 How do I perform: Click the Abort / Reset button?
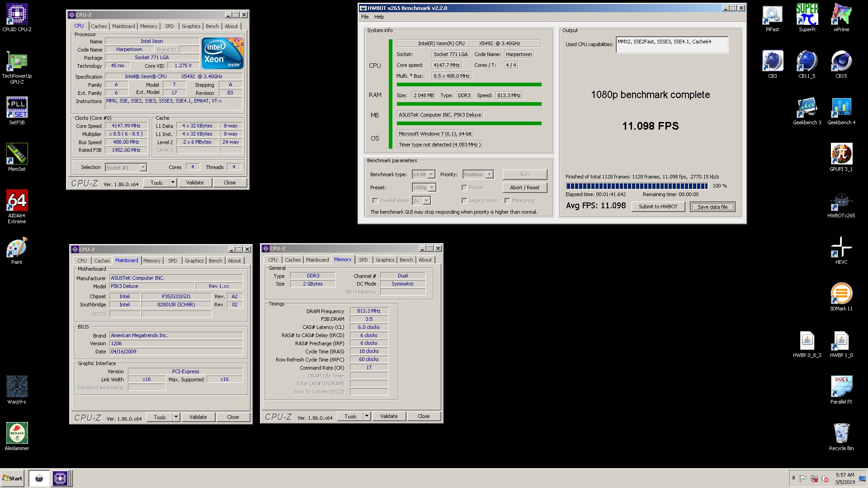click(x=524, y=188)
